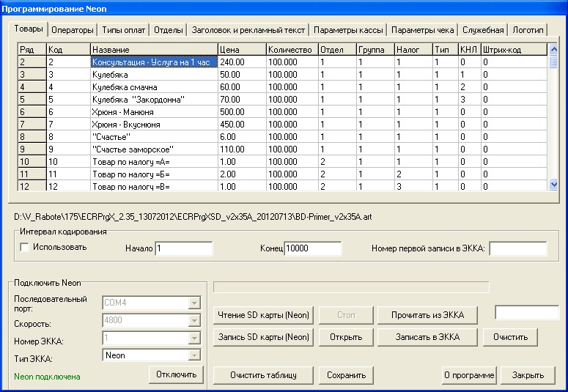568x392 pixels.
Task: Open the Скорость 4800 dropdown
Action: [x=194, y=320]
